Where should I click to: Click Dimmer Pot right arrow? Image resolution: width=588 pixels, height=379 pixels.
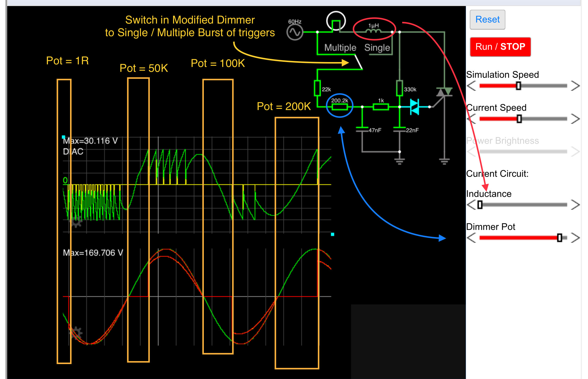575,238
